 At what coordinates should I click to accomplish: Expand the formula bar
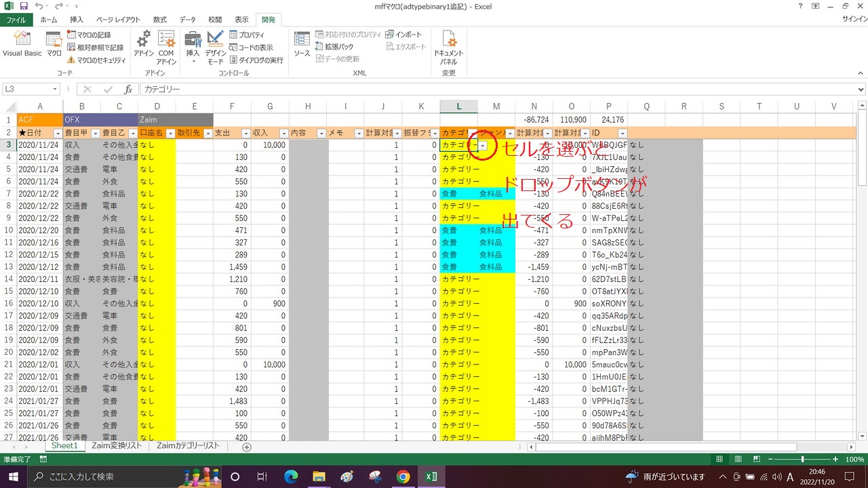click(861, 89)
